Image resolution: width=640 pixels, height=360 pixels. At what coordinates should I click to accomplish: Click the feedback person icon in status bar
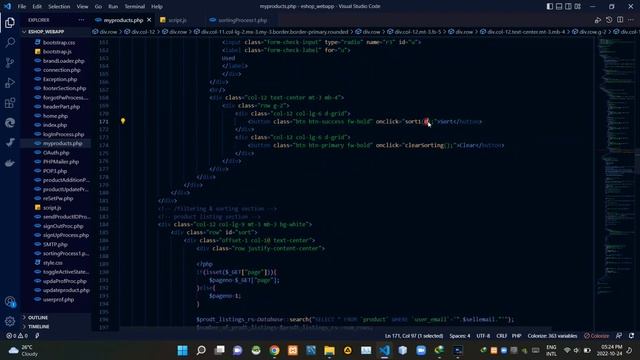click(x=619, y=336)
